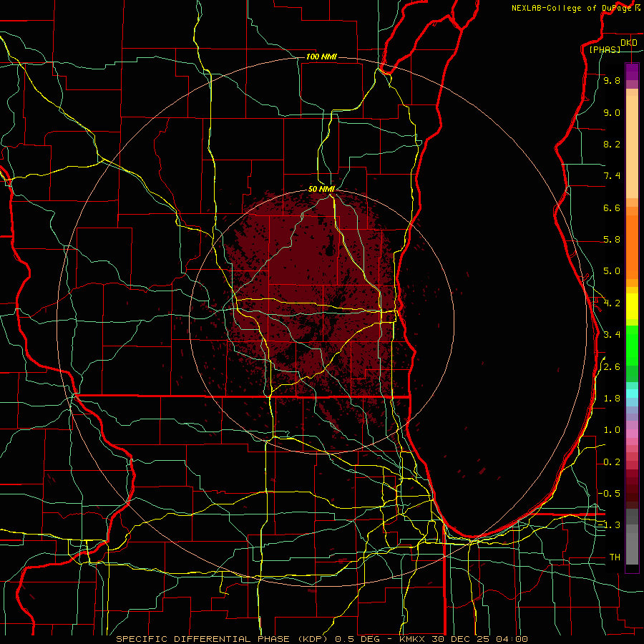The height and width of the screenshot is (644, 644).
Task: Click the bright green color bar segment
Action: (x=632, y=346)
